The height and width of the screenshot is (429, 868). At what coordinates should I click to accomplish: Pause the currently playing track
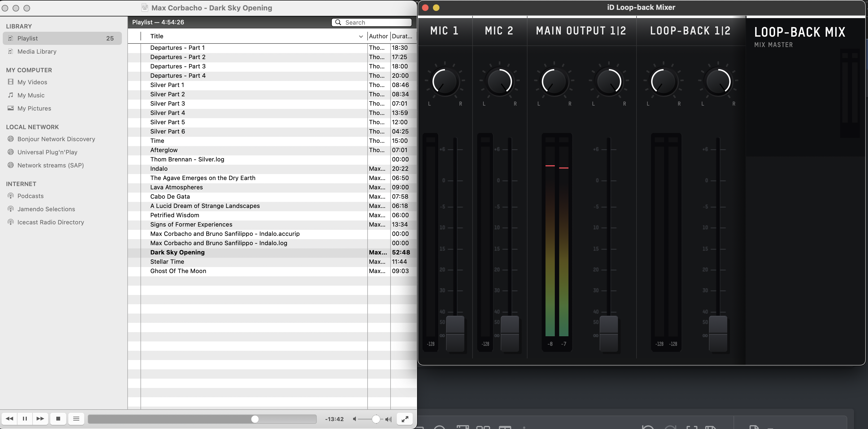[25, 419]
